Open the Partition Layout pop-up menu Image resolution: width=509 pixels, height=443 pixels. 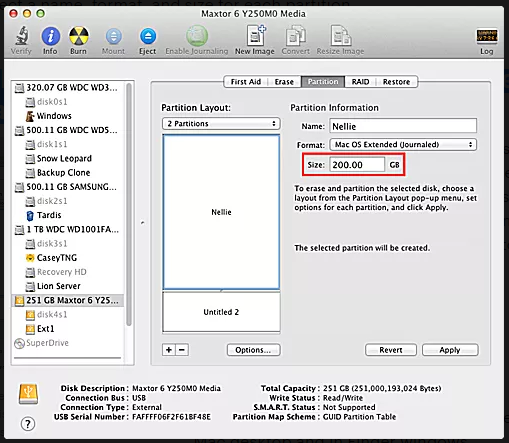pyautogui.click(x=221, y=124)
